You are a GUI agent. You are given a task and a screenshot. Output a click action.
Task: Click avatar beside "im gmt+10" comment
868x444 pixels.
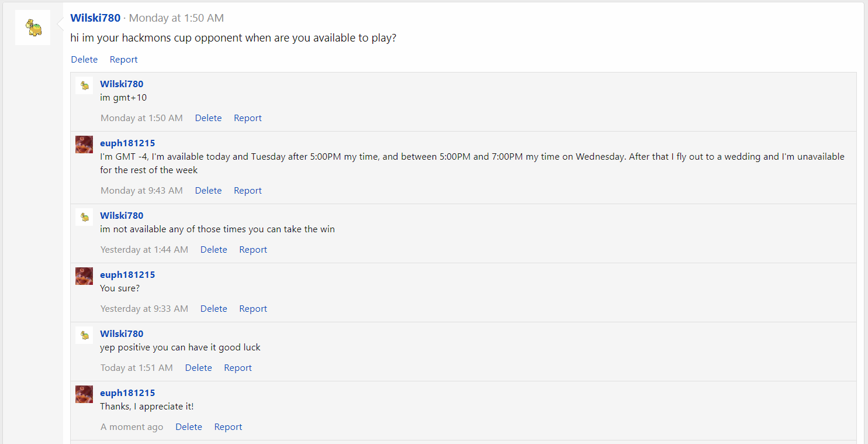pos(84,85)
